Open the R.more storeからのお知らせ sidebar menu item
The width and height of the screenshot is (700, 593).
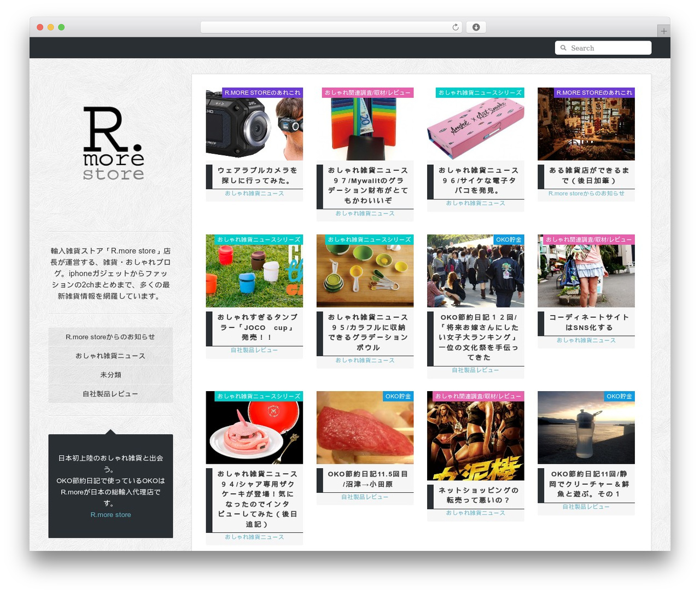click(110, 337)
